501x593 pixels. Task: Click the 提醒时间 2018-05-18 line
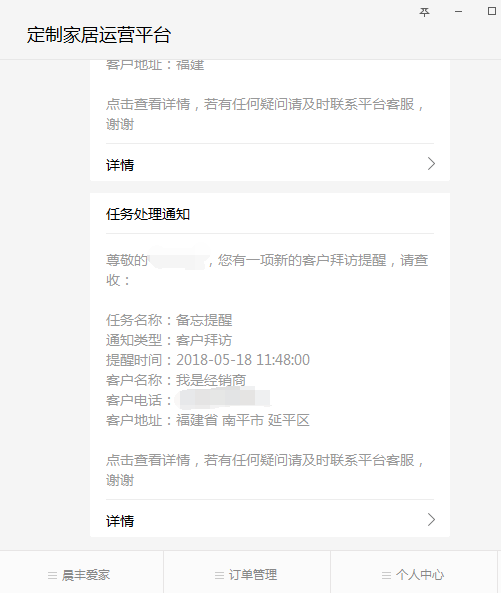click(208, 360)
